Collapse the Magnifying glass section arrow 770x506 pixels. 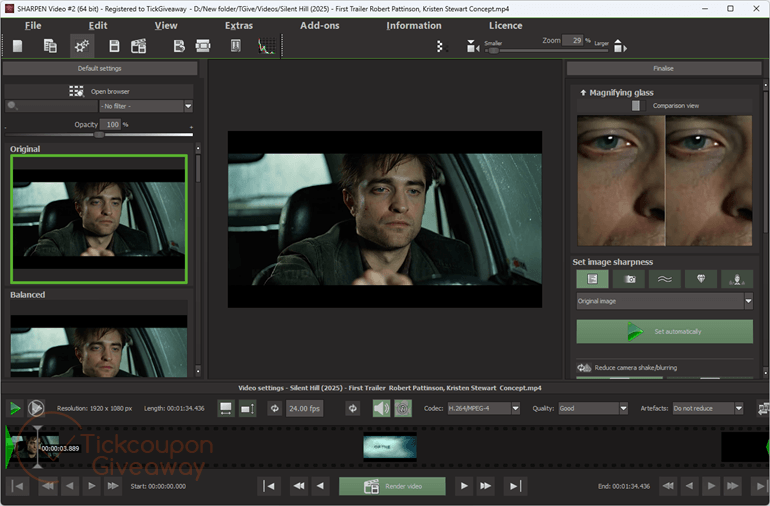[583, 93]
